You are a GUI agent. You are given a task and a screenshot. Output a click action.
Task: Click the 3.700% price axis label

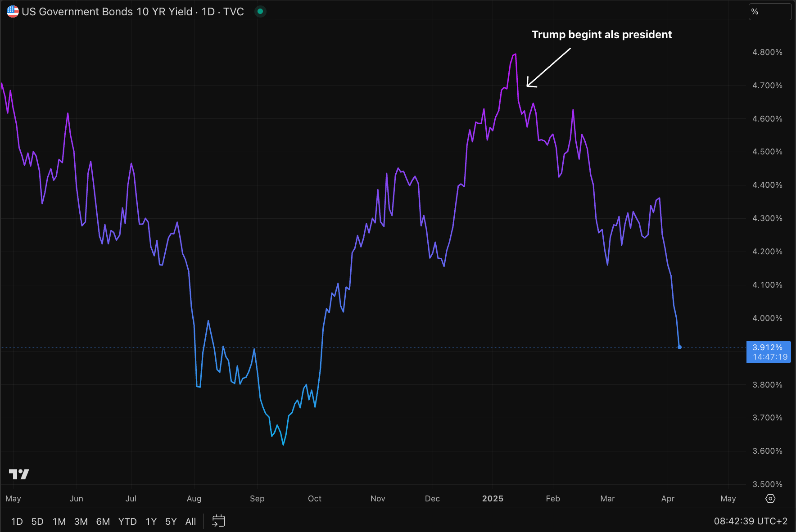pyautogui.click(x=767, y=418)
